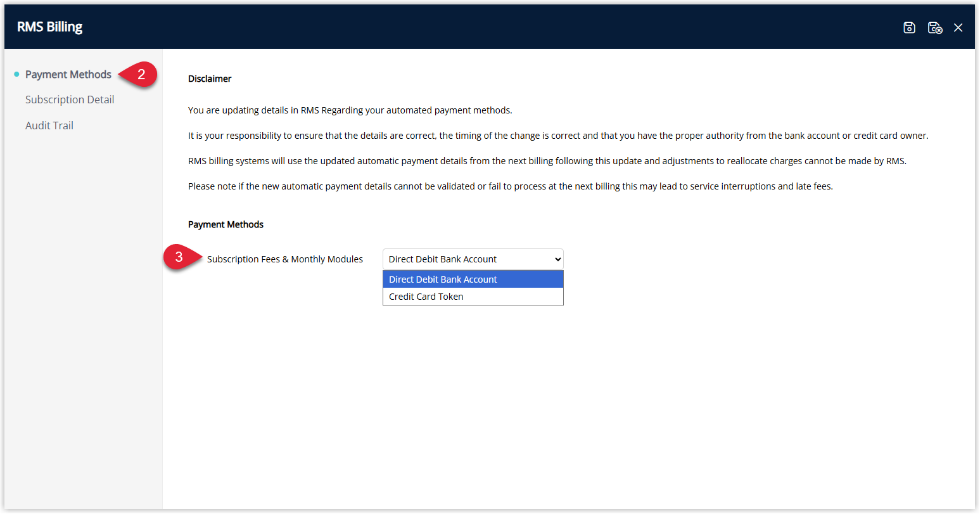Open the Audit Trail section
This screenshot has height=514, width=980.
pos(49,125)
